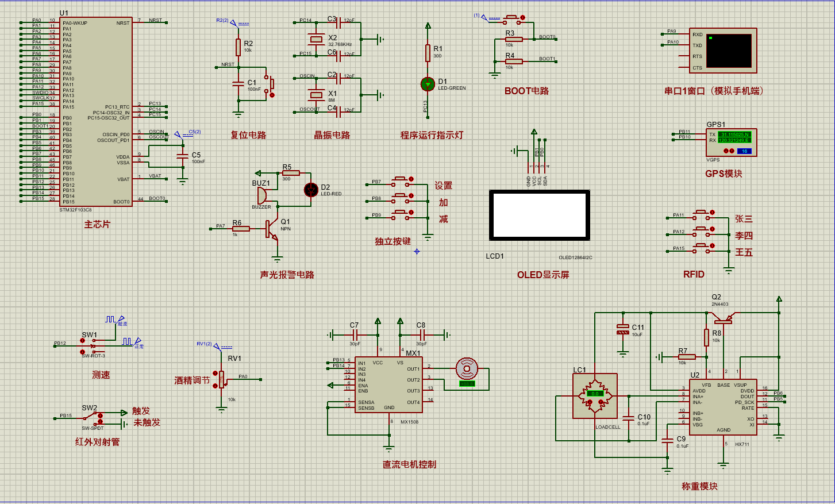Click the OLED12864I2C model text
The height and width of the screenshot is (504, 835).
click(575, 258)
